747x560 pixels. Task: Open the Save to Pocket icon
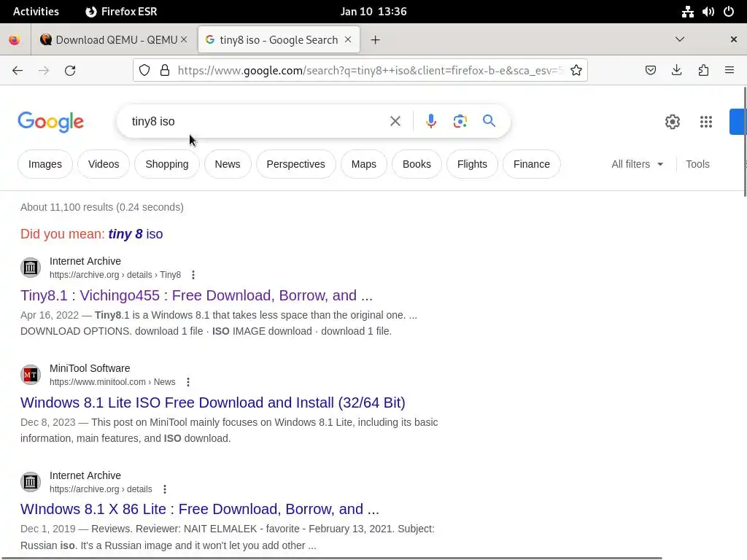point(650,71)
